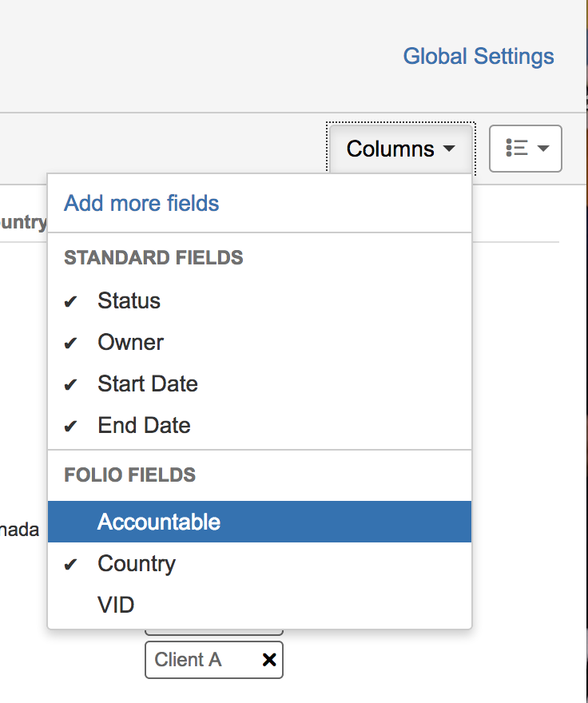
Task: Remove the Client A tag
Action: click(269, 660)
